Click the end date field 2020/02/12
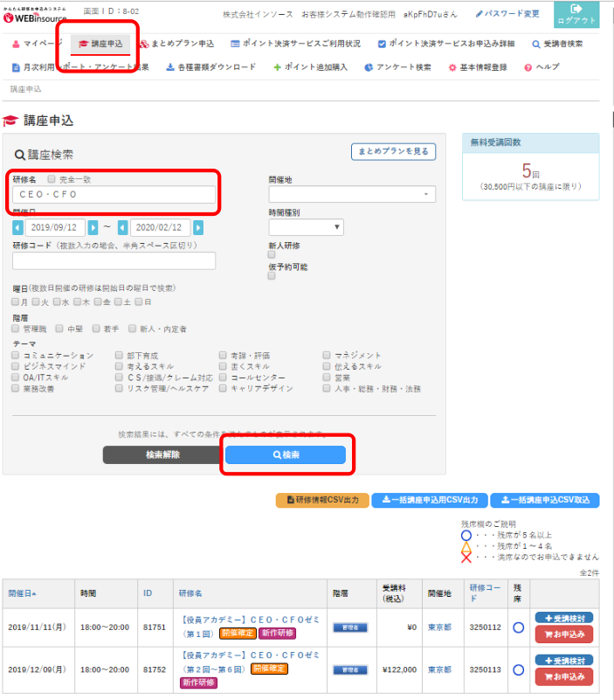This screenshot has height=700, width=614. coord(160,227)
